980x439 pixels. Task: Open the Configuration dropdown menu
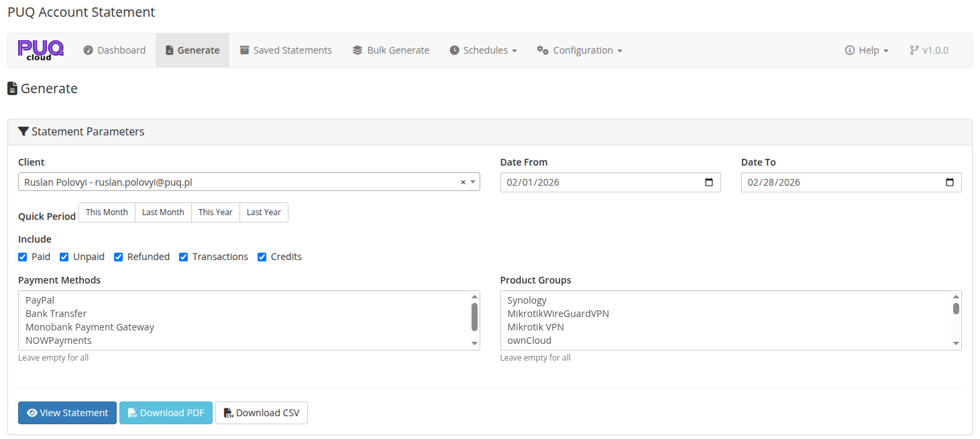coord(579,50)
